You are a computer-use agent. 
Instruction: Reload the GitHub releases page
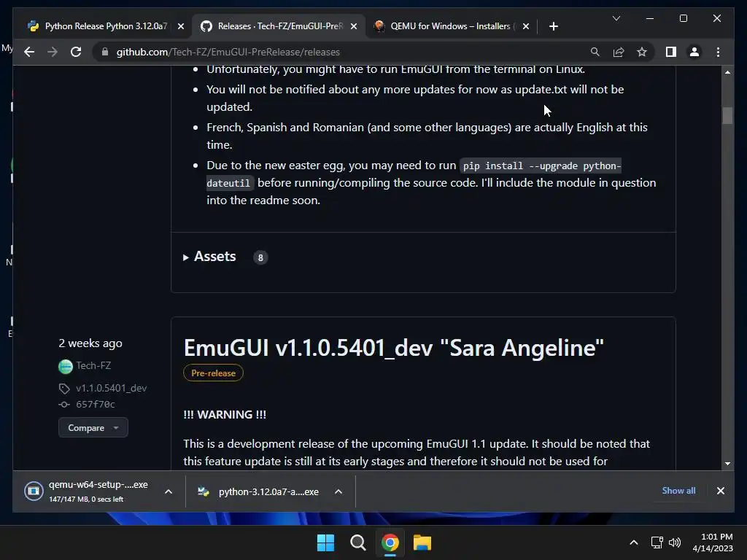coord(76,52)
